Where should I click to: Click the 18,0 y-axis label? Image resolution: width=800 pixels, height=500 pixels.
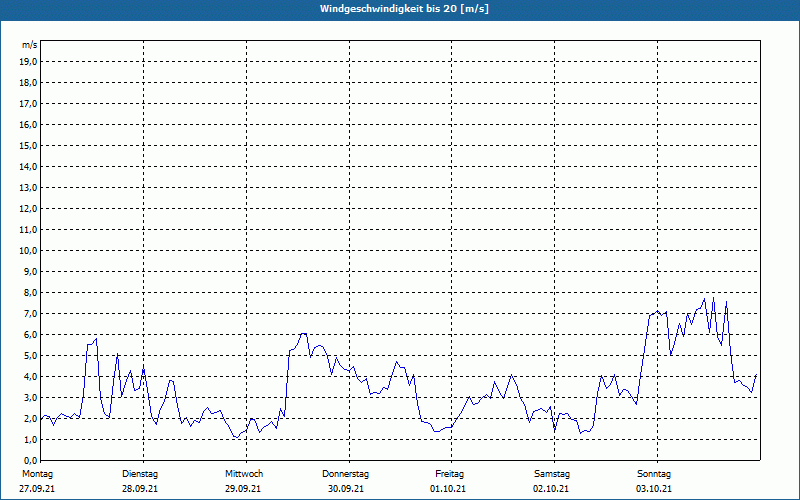click(29, 83)
